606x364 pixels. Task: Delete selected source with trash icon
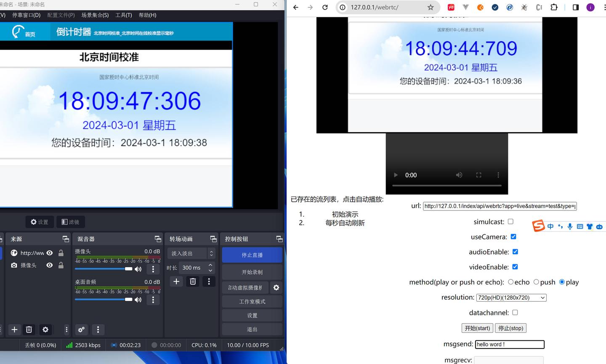[29, 329]
